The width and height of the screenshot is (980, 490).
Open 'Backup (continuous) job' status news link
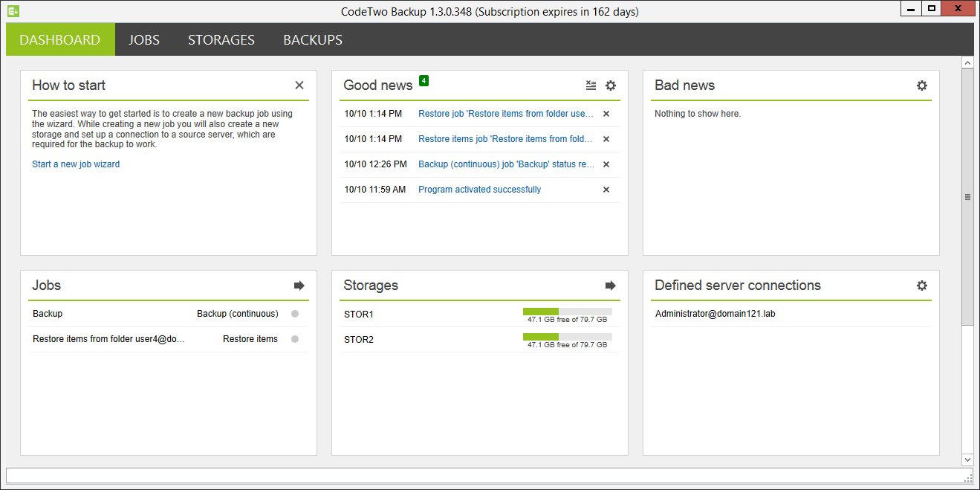(506, 164)
